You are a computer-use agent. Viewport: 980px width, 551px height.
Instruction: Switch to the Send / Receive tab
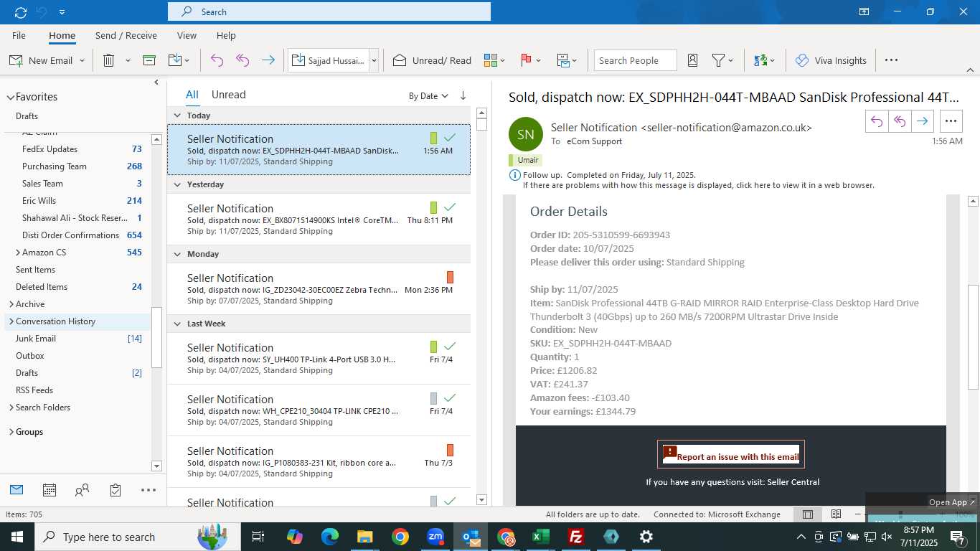coord(126,35)
